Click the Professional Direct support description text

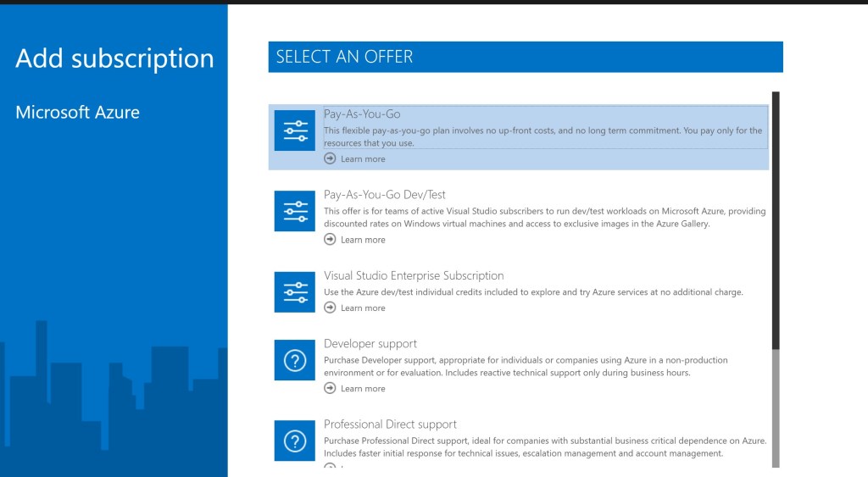click(544, 446)
